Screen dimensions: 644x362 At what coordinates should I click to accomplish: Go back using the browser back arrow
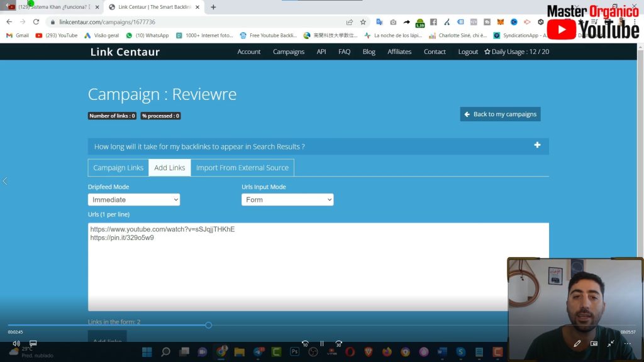(x=9, y=22)
